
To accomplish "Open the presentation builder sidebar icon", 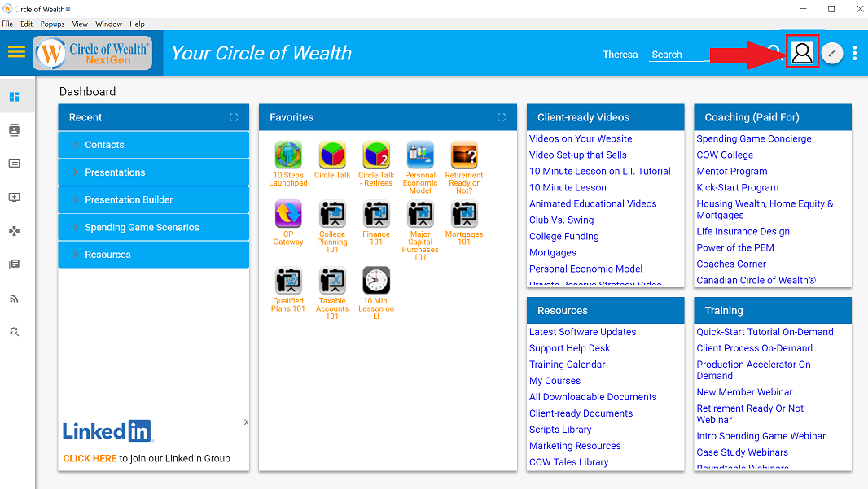I will point(15,198).
